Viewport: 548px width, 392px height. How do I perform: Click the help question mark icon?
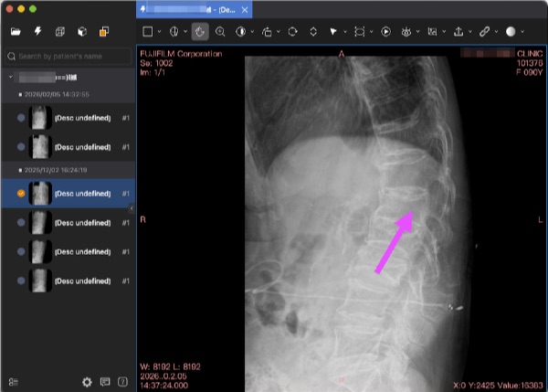click(123, 381)
